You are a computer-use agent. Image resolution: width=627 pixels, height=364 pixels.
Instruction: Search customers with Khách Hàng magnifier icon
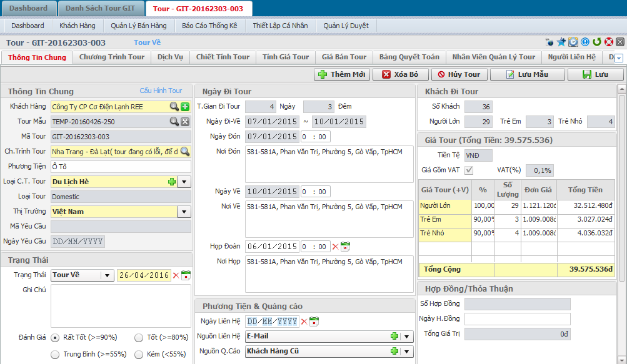coord(174,107)
